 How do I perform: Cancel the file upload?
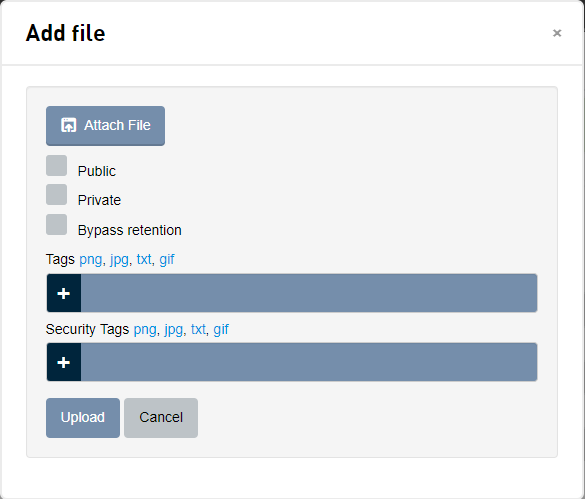pos(161,418)
